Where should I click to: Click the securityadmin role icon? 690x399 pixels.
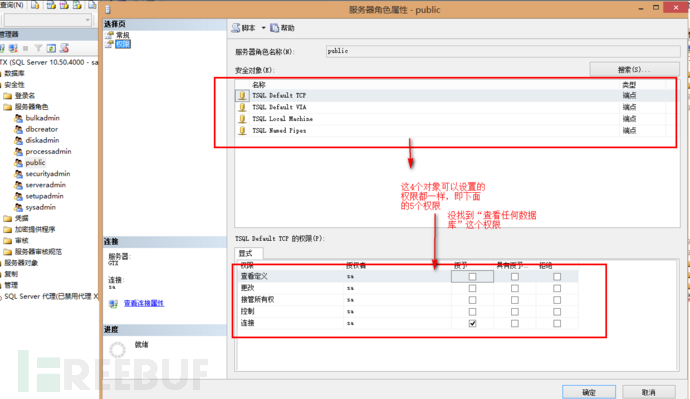click(x=18, y=174)
